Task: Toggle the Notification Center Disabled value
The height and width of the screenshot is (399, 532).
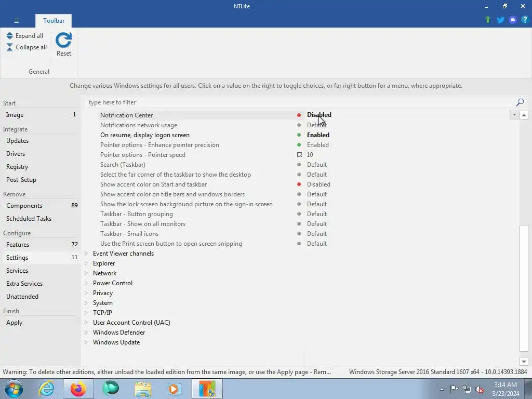Action: tap(319, 115)
